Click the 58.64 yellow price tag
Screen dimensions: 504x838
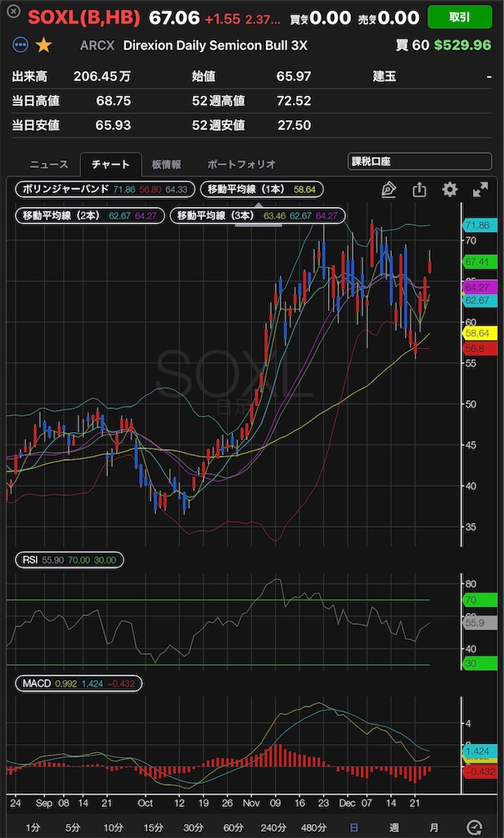(479, 334)
